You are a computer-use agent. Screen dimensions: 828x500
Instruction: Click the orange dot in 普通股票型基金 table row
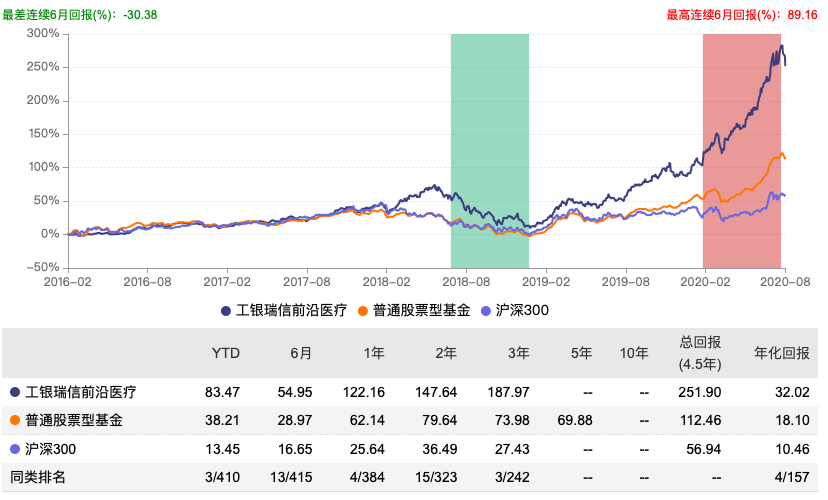[13, 421]
